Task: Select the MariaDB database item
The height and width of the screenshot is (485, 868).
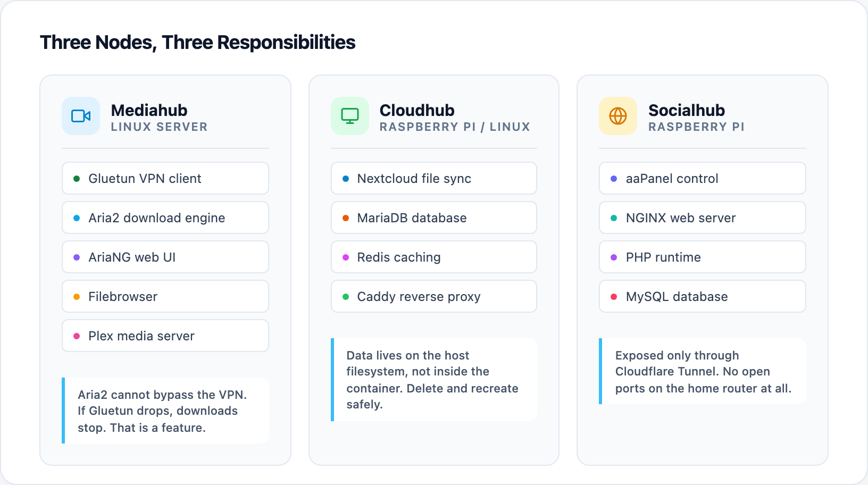Action: (x=434, y=218)
